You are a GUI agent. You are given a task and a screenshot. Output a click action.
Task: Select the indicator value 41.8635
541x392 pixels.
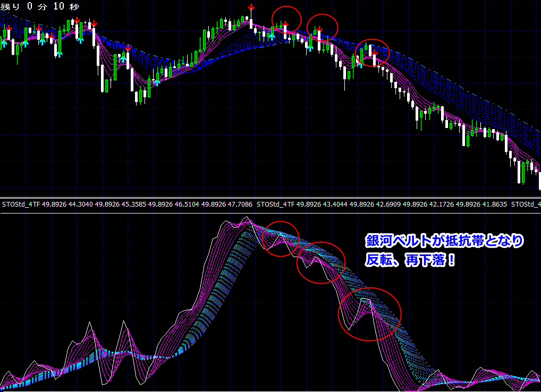click(494, 204)
